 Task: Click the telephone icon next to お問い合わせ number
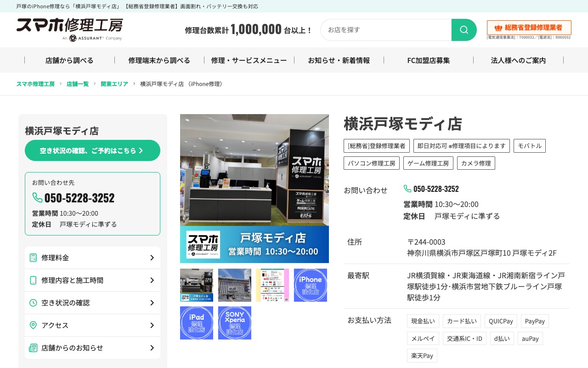(407, 189)
